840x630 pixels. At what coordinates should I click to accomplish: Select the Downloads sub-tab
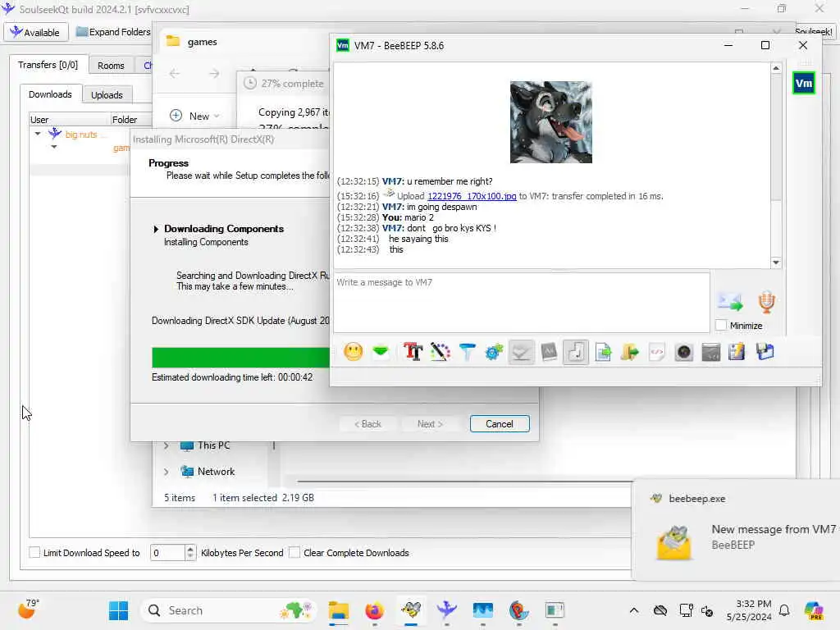pos(50,94)
